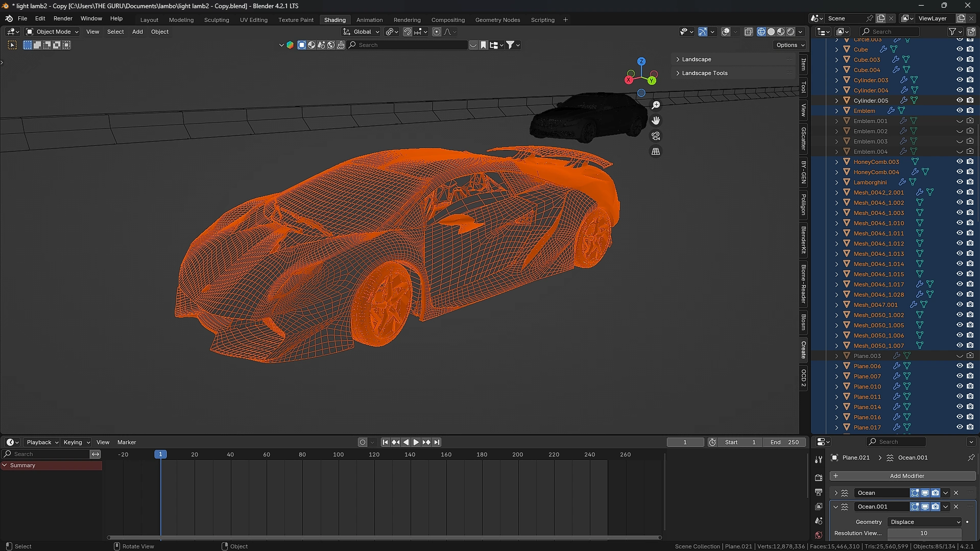The image size is (980, 551).
Task: Toggle X-ray display in viewport header
Action: (748, 32)
